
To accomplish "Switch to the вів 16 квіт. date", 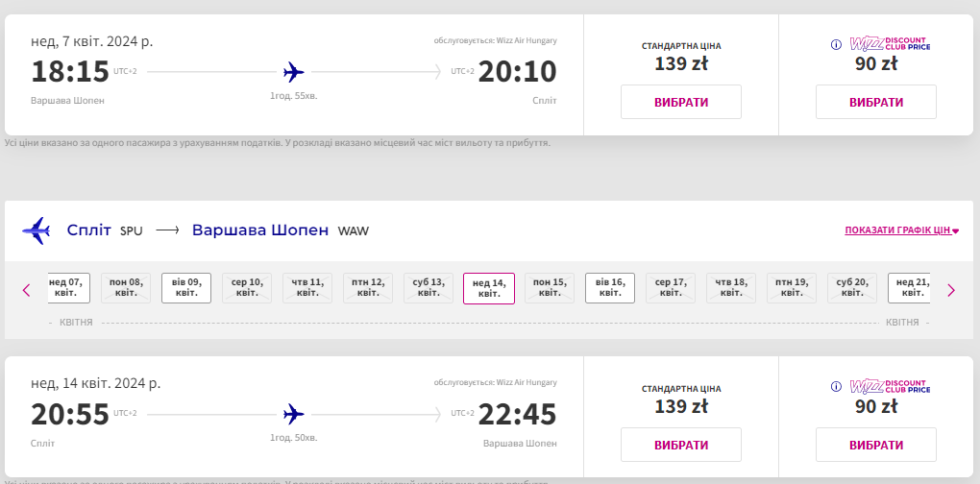I will (610, 288).
